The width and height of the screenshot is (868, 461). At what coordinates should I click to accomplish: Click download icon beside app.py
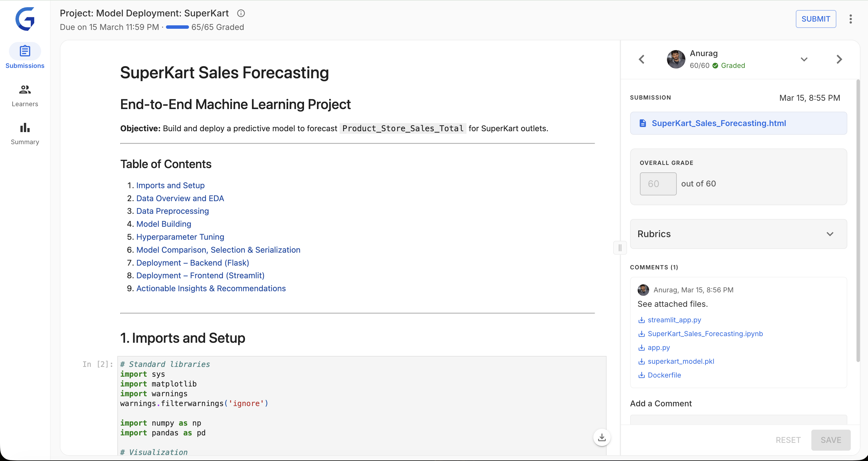click(642, 348)
